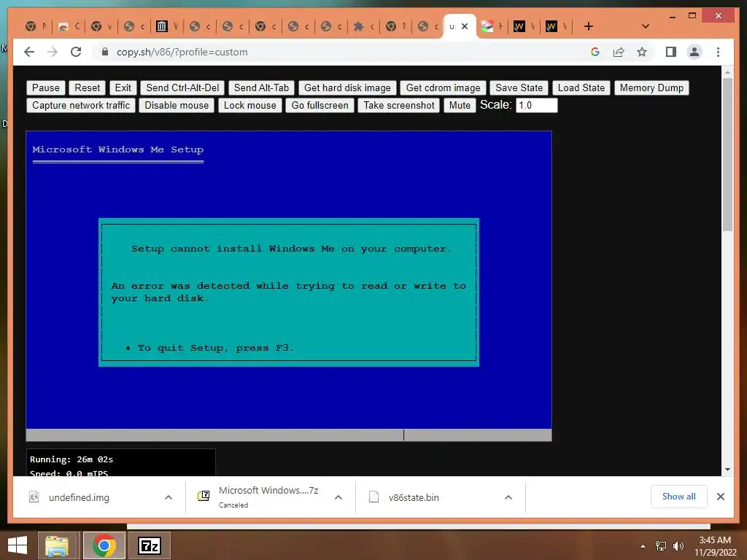This screenshot has height=560, width=747.
Task: Load a saved emulator state
Action: (581, 87)
